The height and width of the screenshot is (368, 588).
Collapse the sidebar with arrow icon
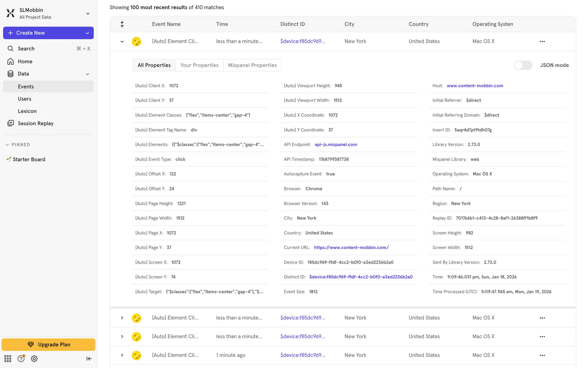click(89, 358)
